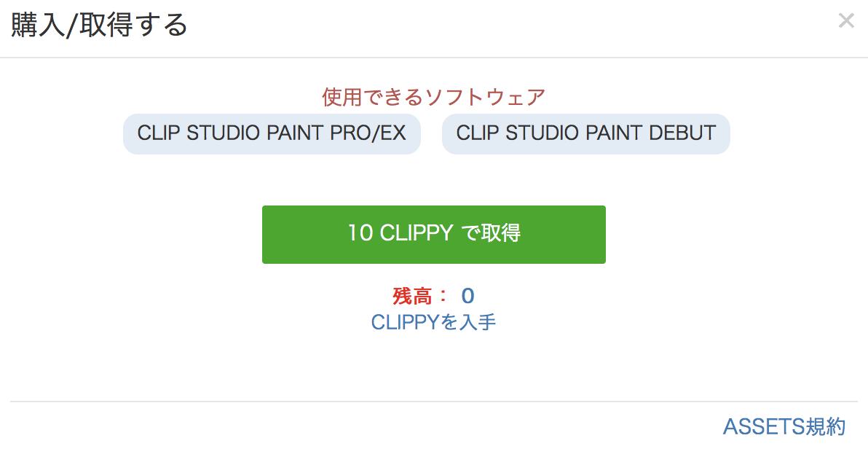Click the PRO/EX compatible software badge

272,133
